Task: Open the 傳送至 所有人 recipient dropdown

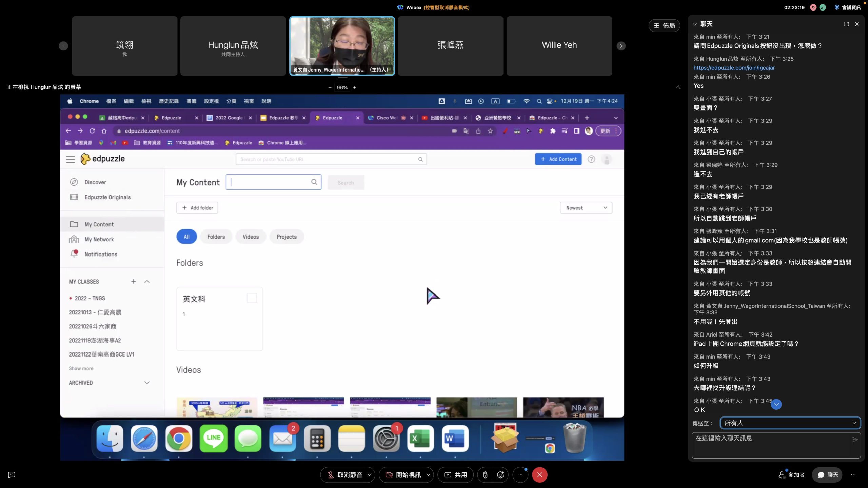Action: [x=790, y=423]
